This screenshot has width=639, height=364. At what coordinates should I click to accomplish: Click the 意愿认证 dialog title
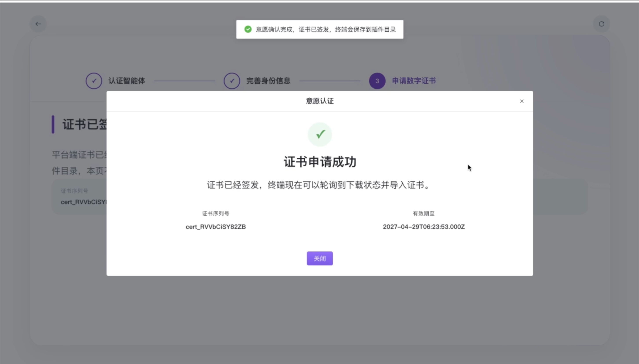pyautogui.click(x=320, y=101)
